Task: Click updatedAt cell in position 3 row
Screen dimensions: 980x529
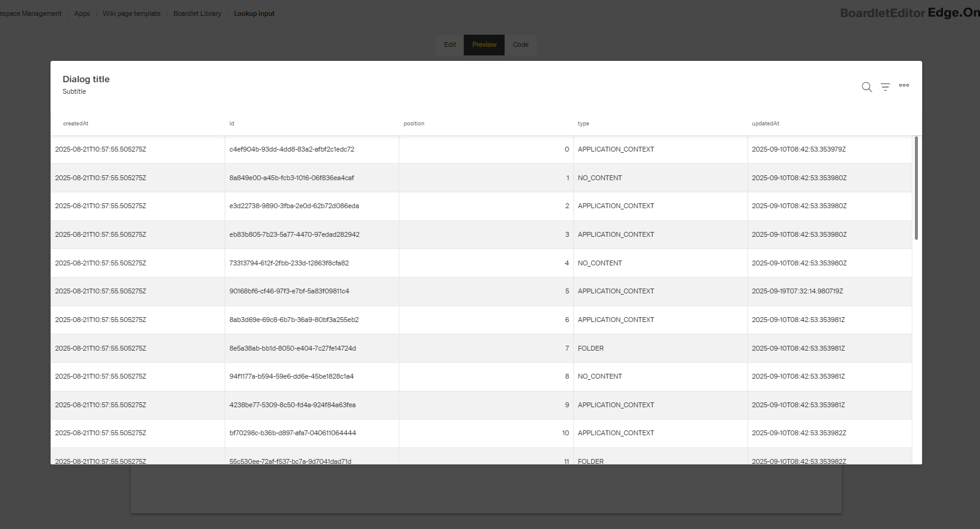Action: 830,234
